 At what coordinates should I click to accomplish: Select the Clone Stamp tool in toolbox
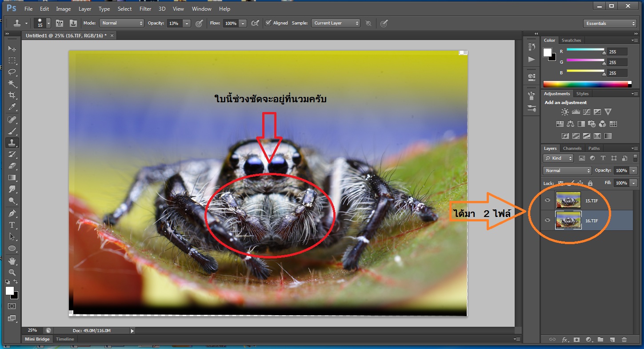click(12, 143)
